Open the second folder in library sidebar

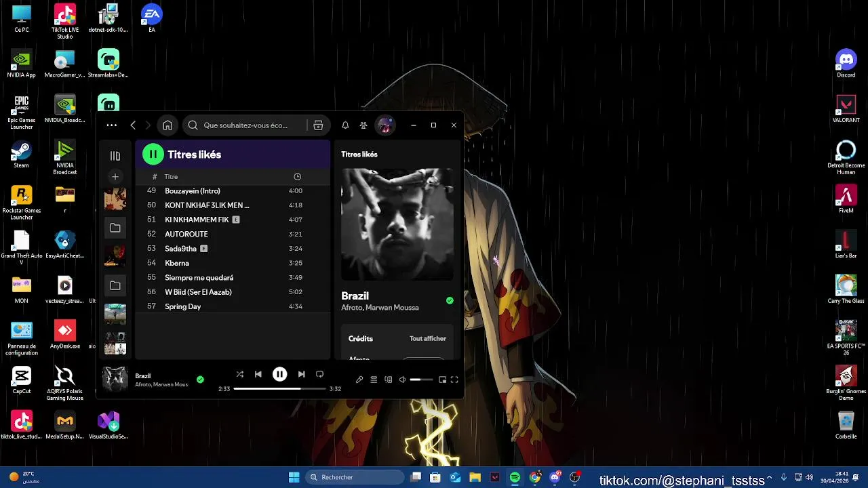[x=115, y=286]
